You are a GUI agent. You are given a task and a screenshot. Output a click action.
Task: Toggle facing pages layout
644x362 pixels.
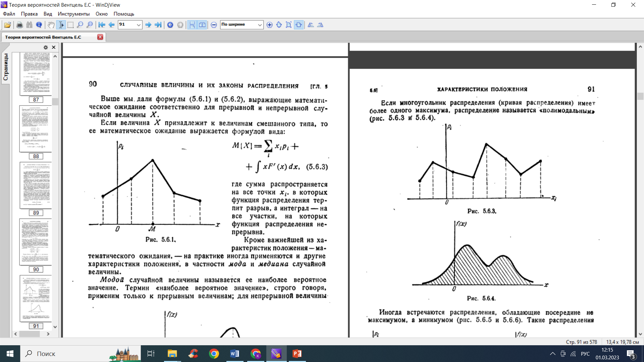(202, 25)
